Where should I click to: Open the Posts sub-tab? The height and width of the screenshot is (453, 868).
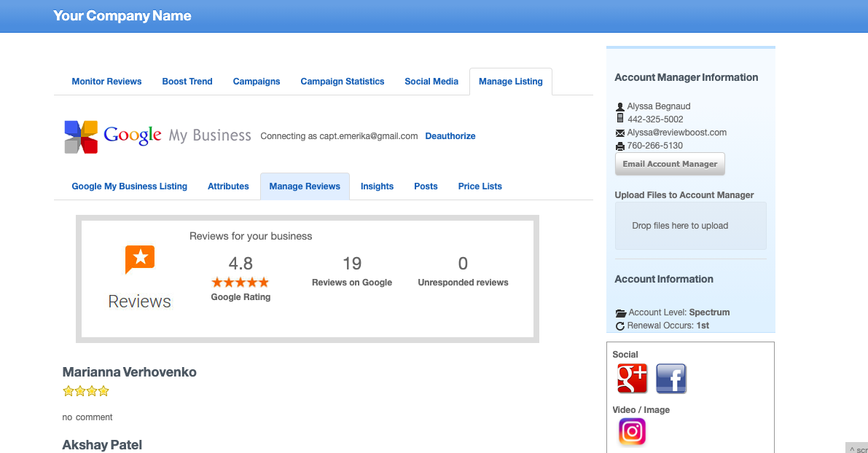(426, 186)
